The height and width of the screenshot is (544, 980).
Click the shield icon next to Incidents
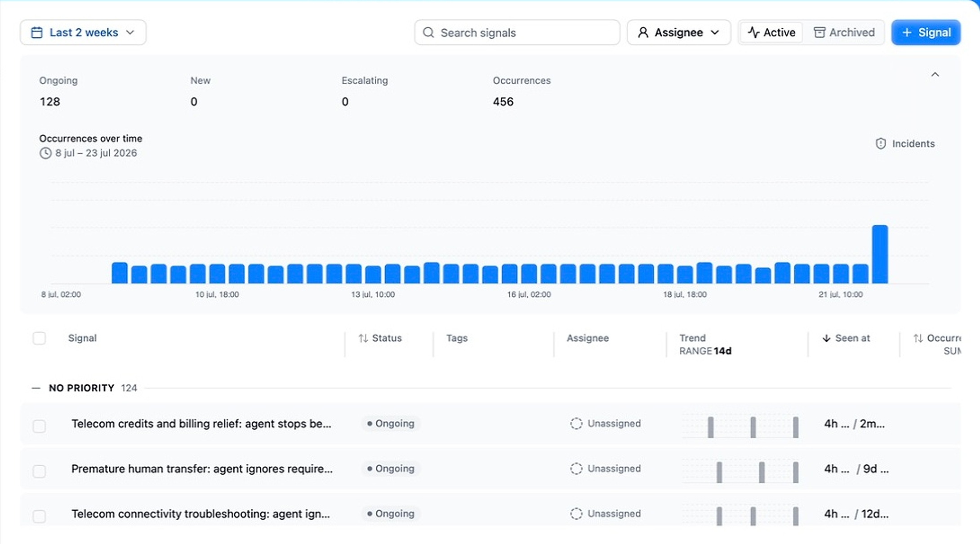881,143
